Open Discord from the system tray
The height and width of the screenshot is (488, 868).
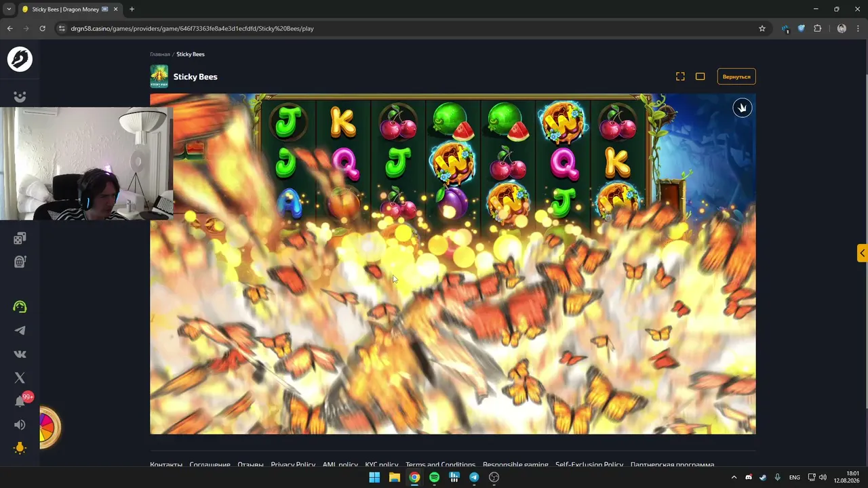(749, 477)
